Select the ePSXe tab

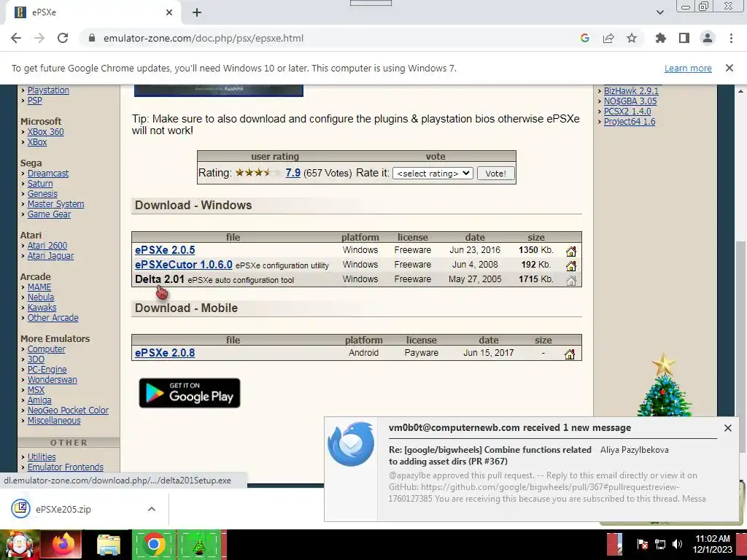(94, 12)
